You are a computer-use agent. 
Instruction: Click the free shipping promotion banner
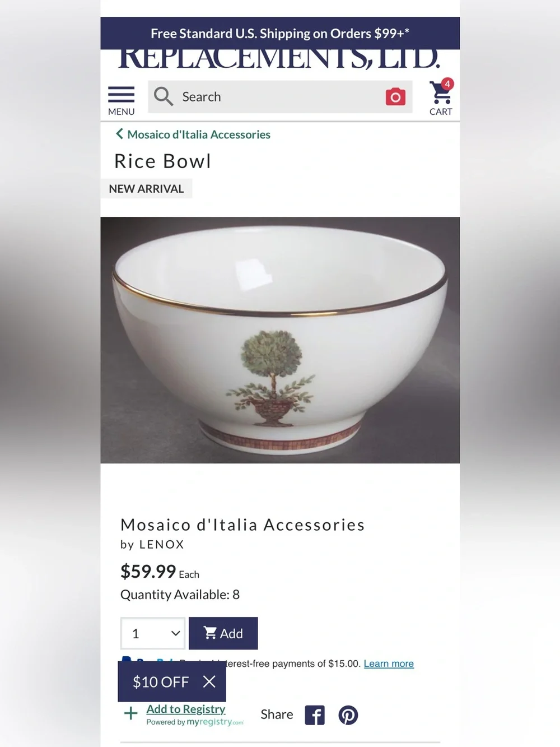click(280, 33)
